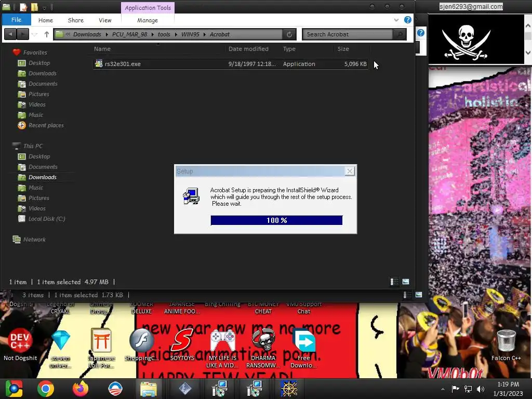Open dropdown arrow after WIN95 breadcrumb
Screen dimensions: 532x399
click(205, 34)
